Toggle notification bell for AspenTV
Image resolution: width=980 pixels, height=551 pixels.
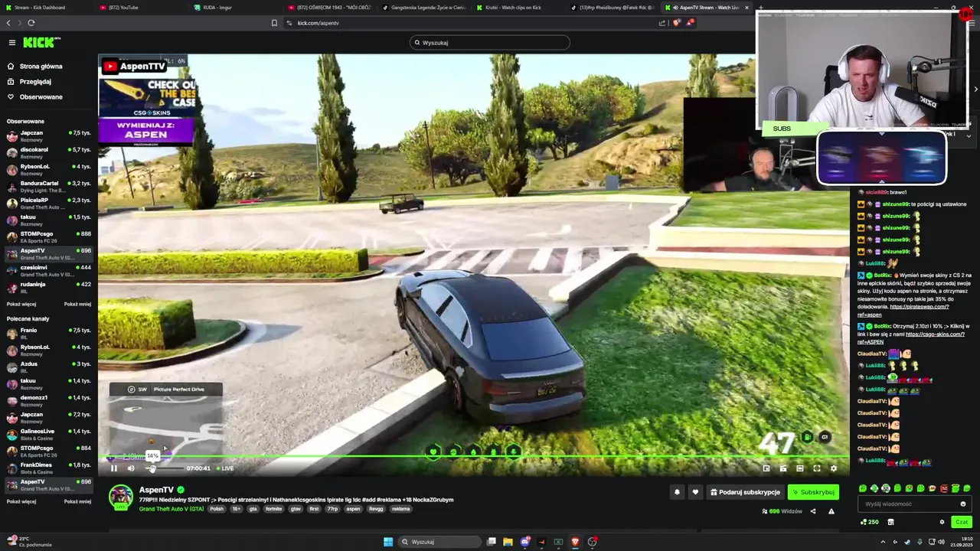pos(677,492)
